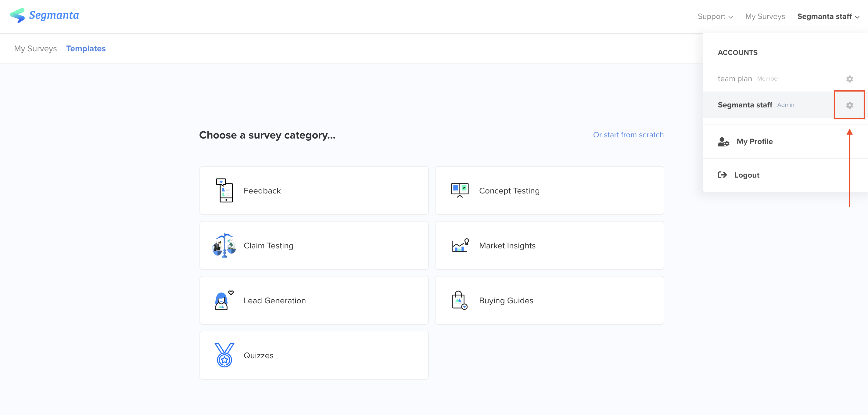
Task: Open settings gear for team plan account
Action: (x=849, y=79)
